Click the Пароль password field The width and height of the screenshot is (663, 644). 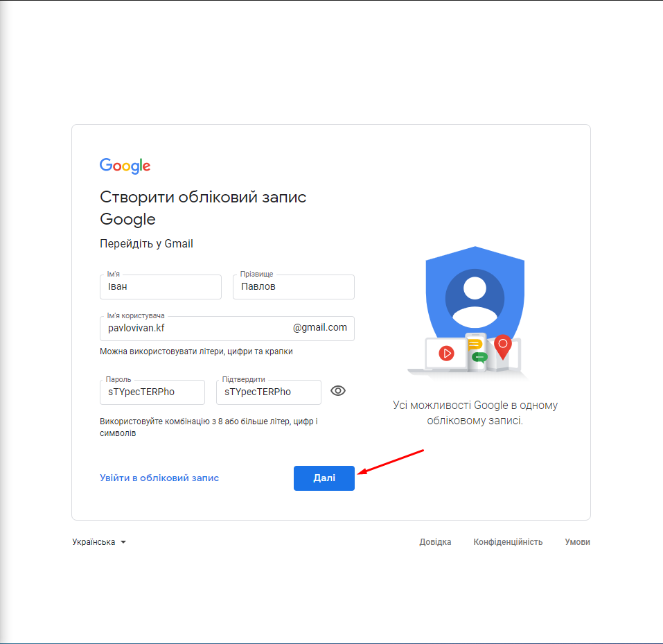pos(152,392)
